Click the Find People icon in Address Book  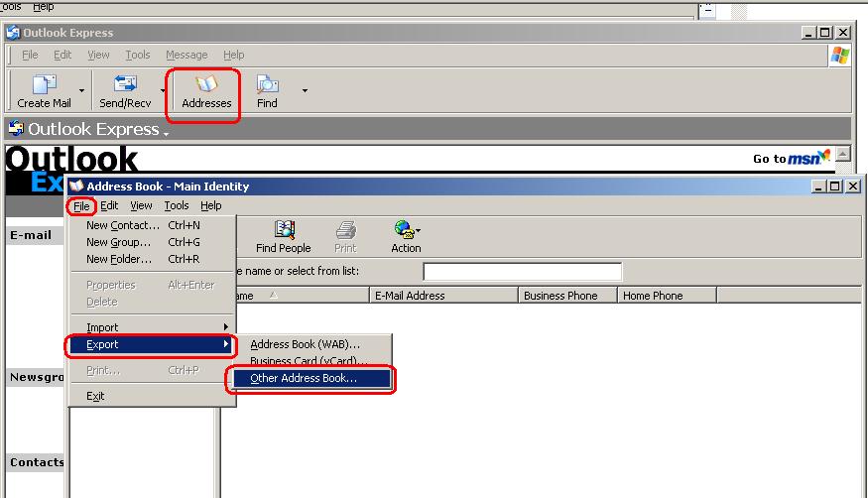click(x=284, y=237)
